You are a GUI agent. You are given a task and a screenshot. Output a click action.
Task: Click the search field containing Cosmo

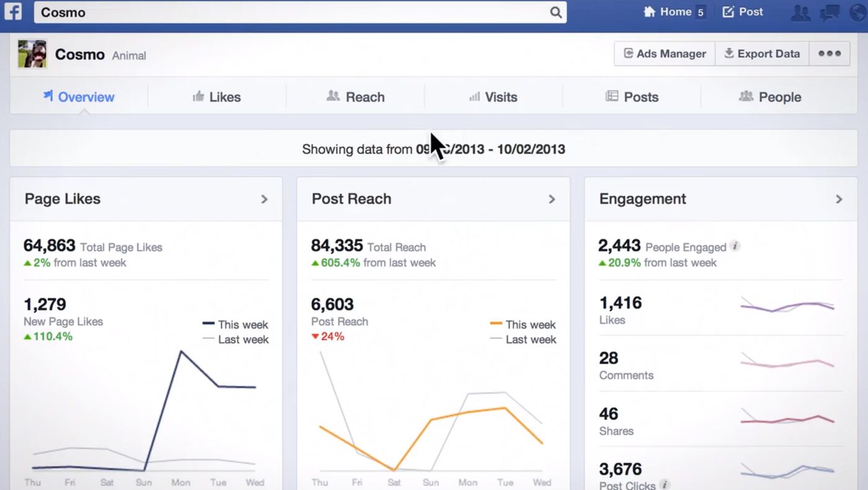(300, 12)
